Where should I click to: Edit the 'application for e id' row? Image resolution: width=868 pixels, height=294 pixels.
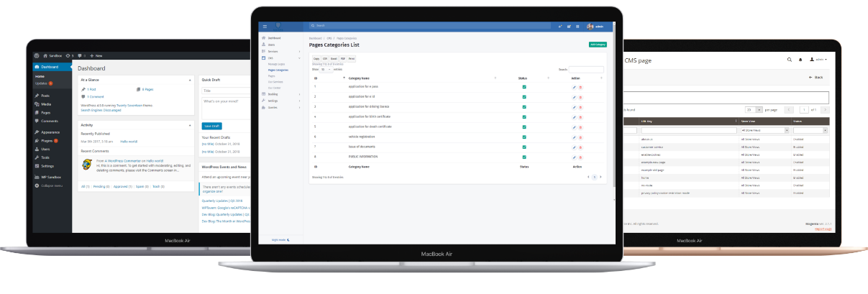click(x=574, y=96)
